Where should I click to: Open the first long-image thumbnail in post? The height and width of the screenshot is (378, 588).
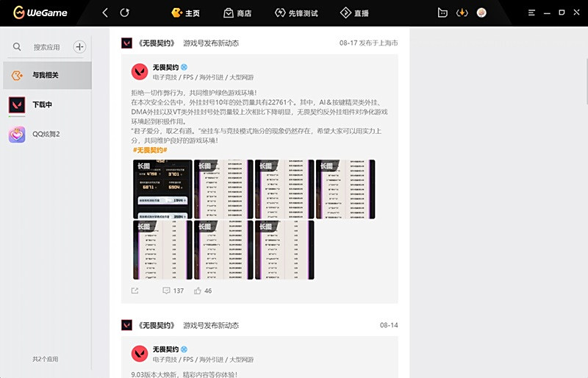(162, 189)
